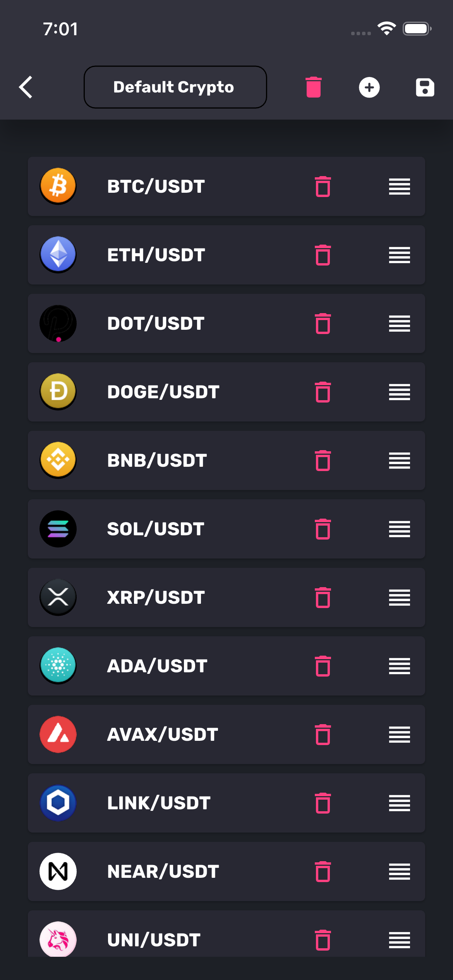Image resolution: width=453 pixels, height=980 pixels.
Task: Tap the Wi-Fi status icon
Action: click(x=386, y=29)
